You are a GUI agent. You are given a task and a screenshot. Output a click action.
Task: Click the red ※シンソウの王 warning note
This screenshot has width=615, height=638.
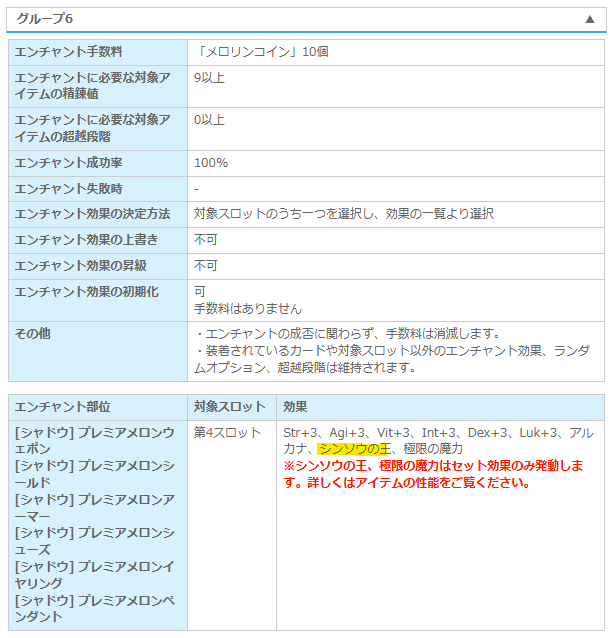433,474
